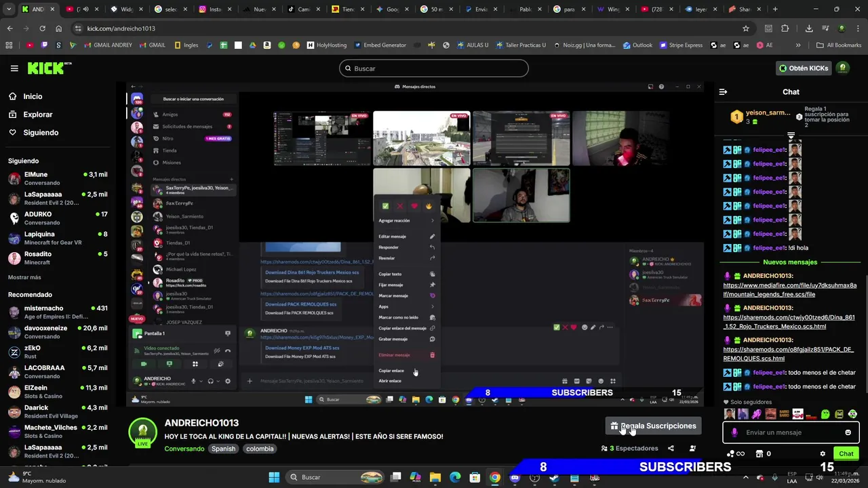Open the chat gift shop icon
Image resolution: width=868 pixels, height=488 pixels.
759,453
